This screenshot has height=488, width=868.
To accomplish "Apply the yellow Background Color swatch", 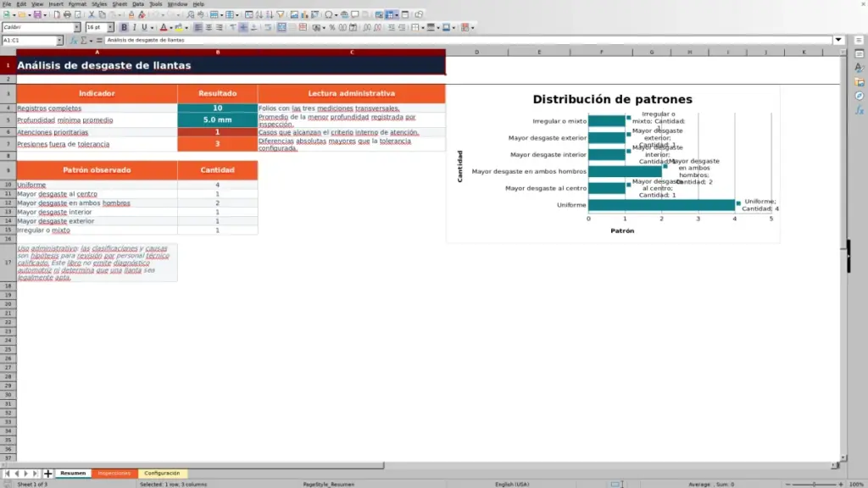I will [179, 28].
